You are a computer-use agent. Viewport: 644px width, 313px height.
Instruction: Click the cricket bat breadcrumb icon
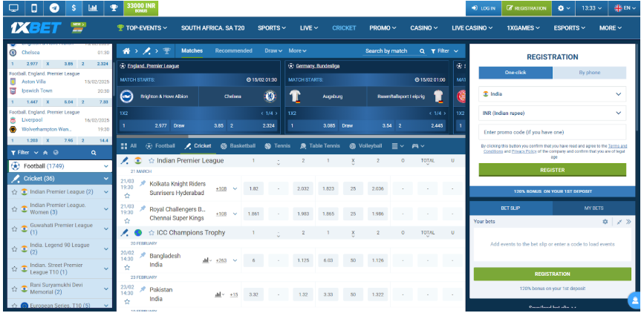click(x=146, y=51)
